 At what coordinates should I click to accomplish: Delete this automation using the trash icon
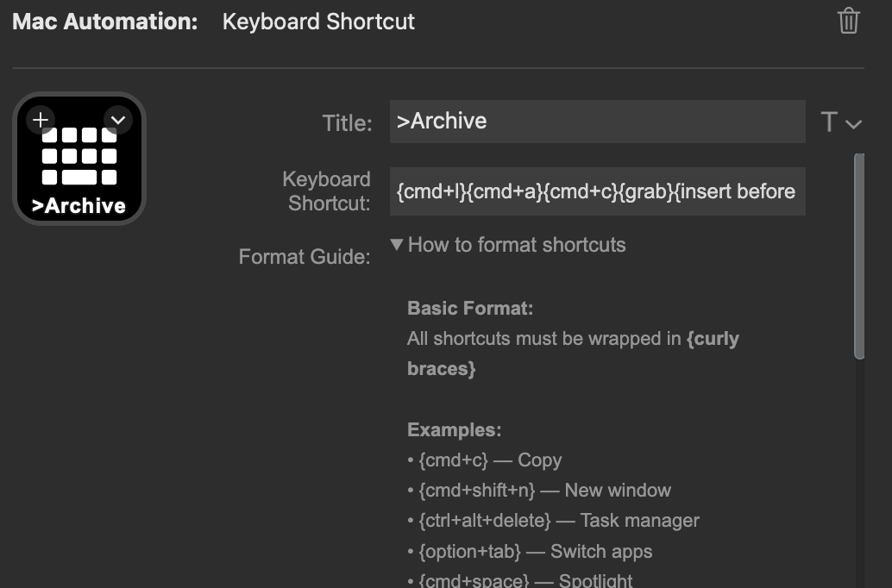coord(848,22)
